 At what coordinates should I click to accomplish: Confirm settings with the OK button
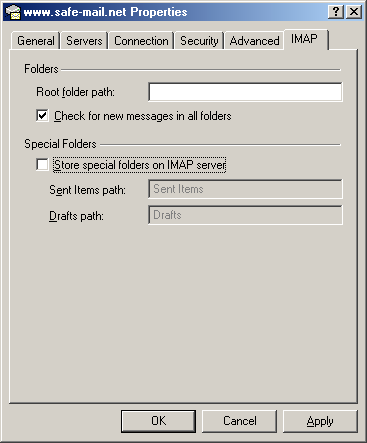(x=158, y=421)
